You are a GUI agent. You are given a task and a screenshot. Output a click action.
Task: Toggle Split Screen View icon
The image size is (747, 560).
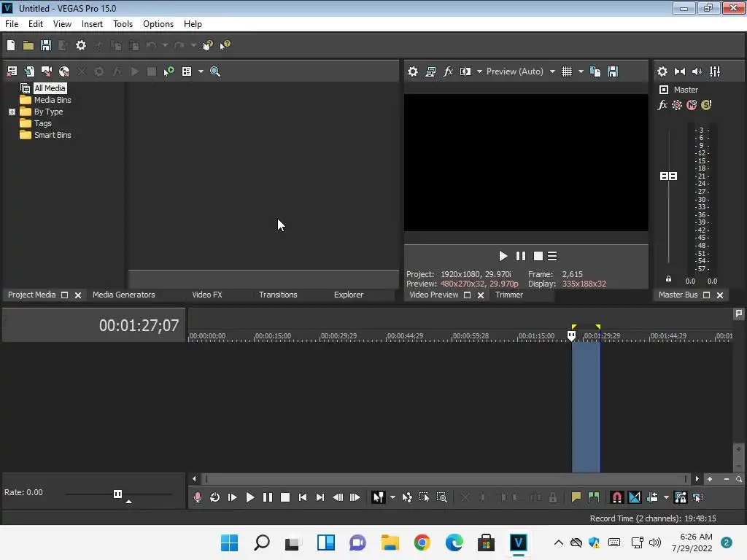465,71
